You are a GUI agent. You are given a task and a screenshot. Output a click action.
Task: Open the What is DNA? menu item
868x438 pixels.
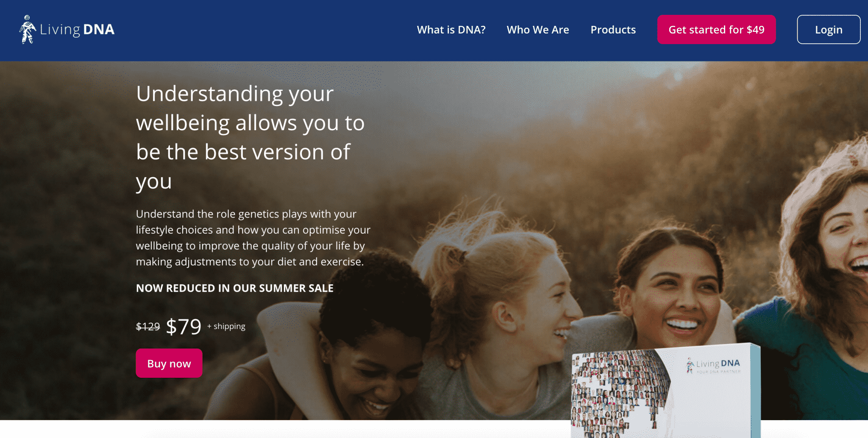(451, 30)
